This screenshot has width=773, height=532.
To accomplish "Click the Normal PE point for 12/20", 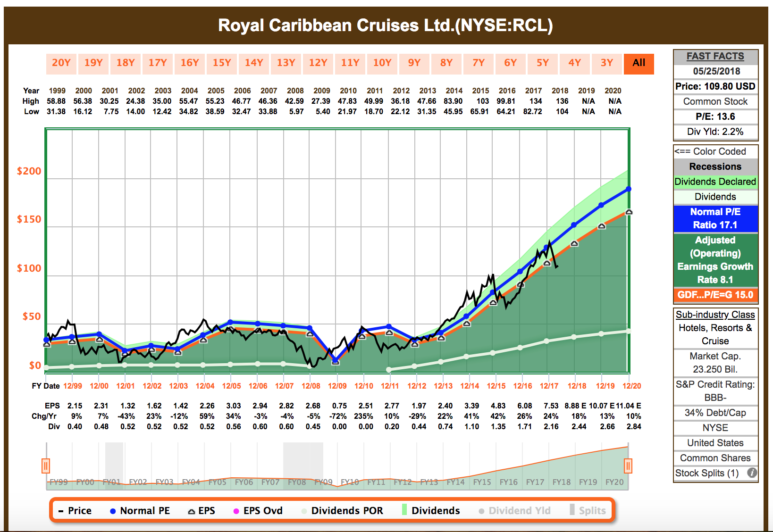I will click(x=629, y=189).
